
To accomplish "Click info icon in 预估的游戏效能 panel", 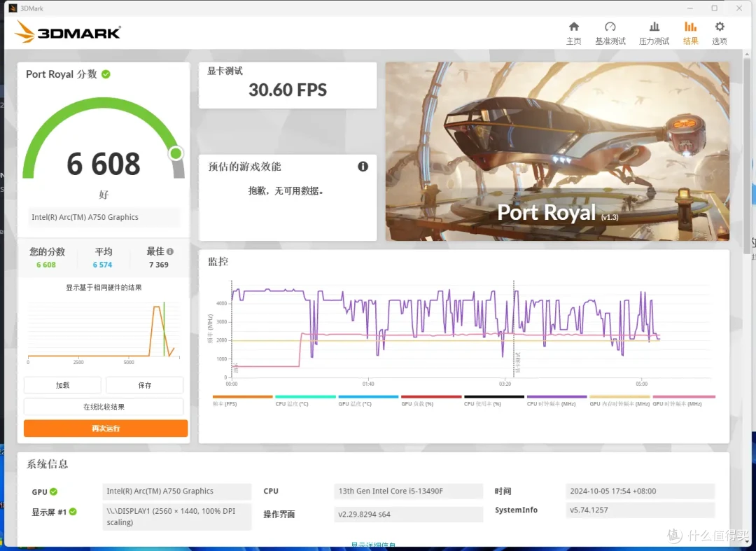I will click(363, 167).
